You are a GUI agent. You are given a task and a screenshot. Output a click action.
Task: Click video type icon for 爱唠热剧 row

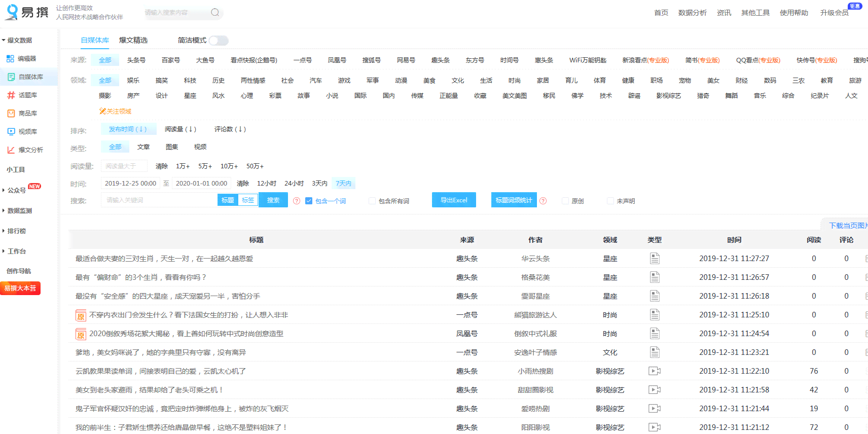tap(655, 409)
